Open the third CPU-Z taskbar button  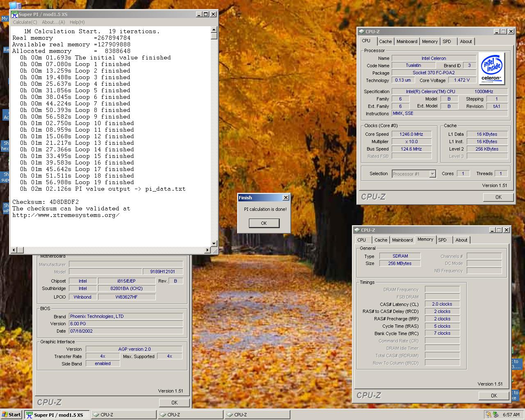click(257, 415)
